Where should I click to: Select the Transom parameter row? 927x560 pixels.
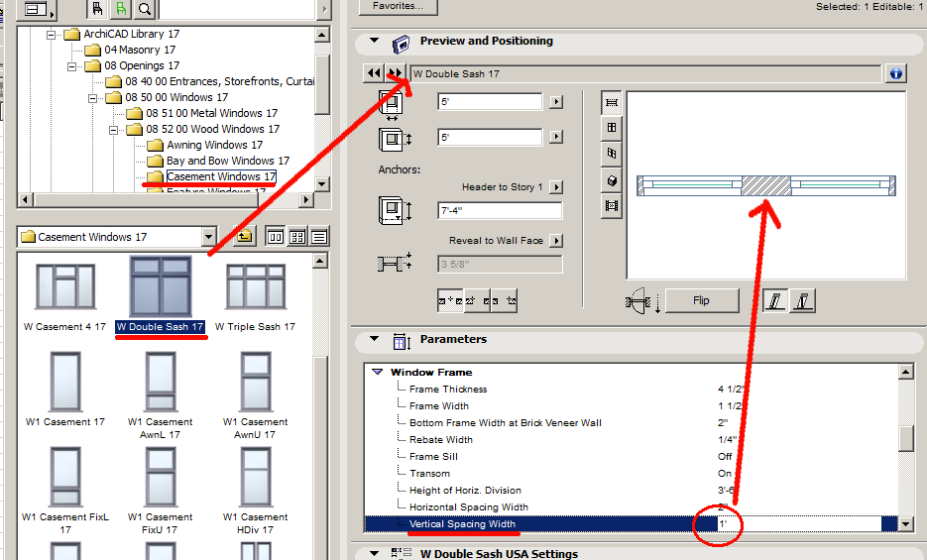point(631,474)
